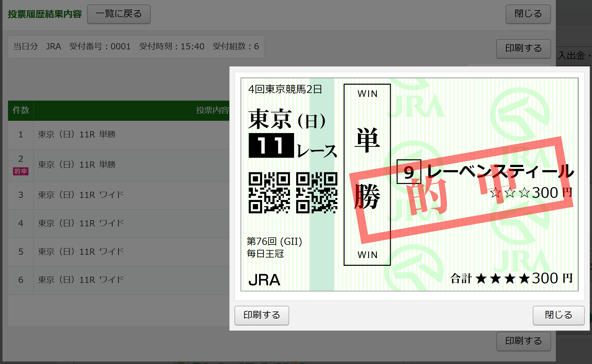Click the black 11 race number box

271,145
